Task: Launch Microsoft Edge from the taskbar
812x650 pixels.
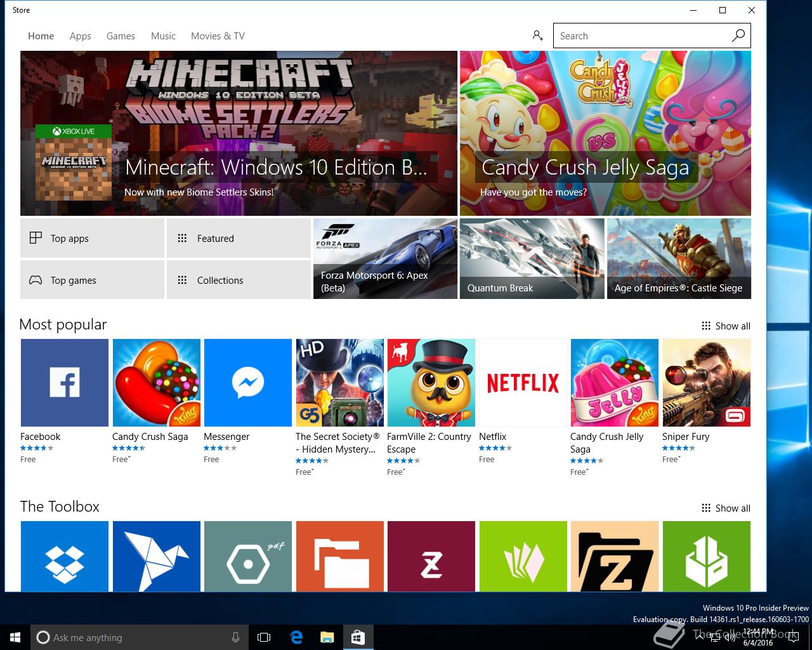Action: [296, 637]
